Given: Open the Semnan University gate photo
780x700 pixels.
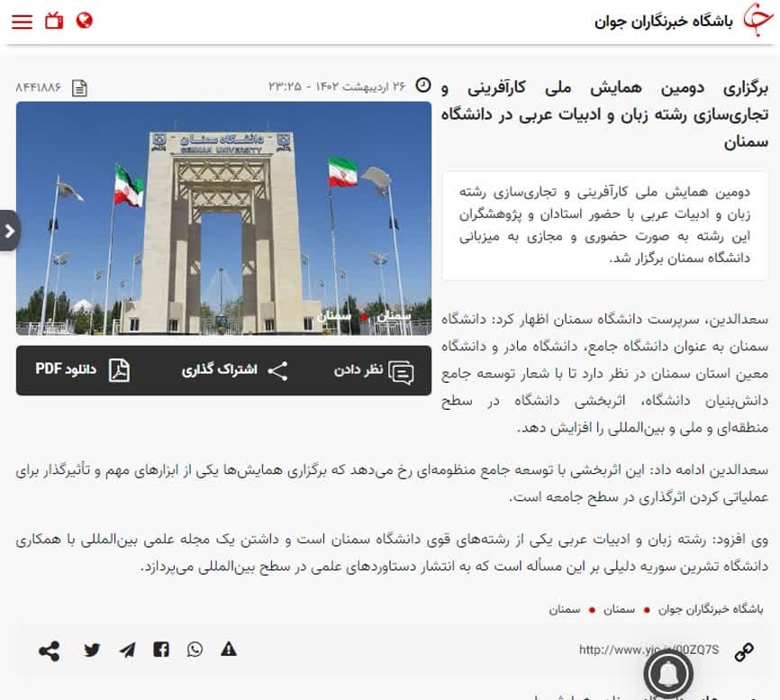Looking at the screenshot, I should point(224,218).
